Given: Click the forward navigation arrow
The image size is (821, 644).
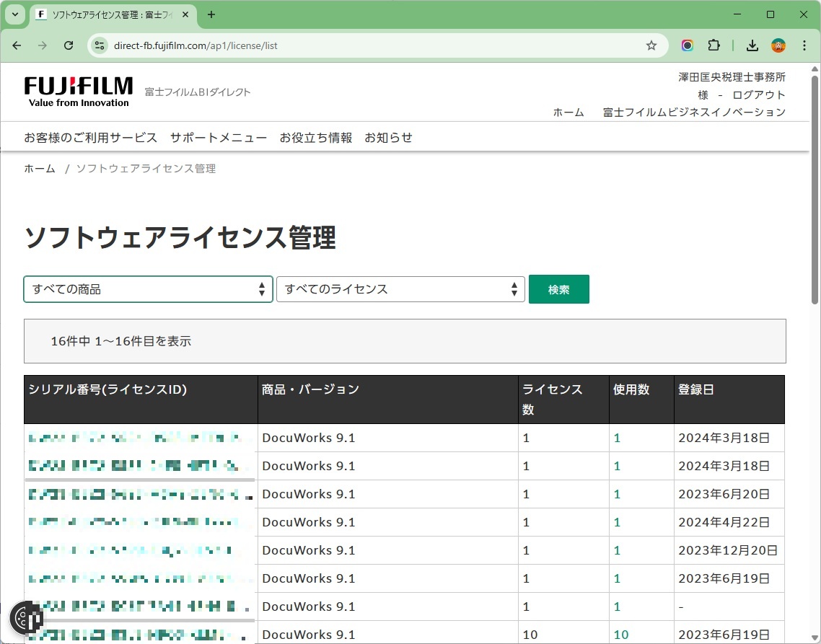Looking at the screenshot, I should (x=43, y=45).
